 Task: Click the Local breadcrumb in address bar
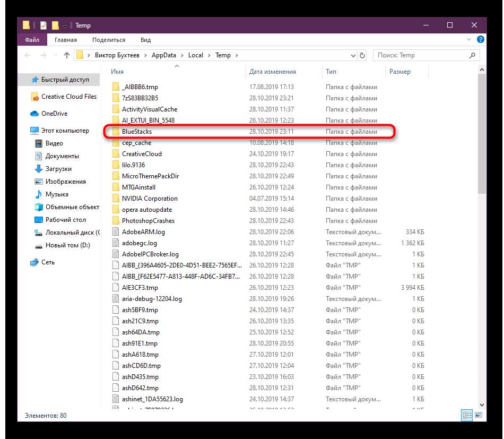195,55
